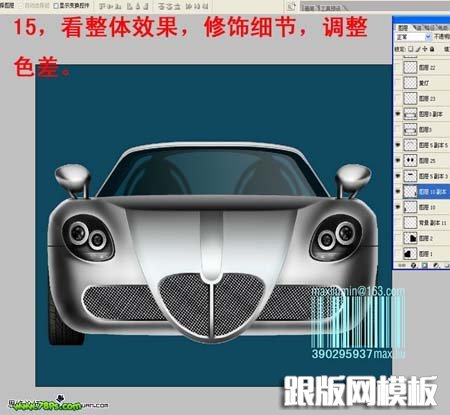This screenshot has width=450, height=415.
Task: Click the lock image pixels brush icon
Action: point(418,49)
